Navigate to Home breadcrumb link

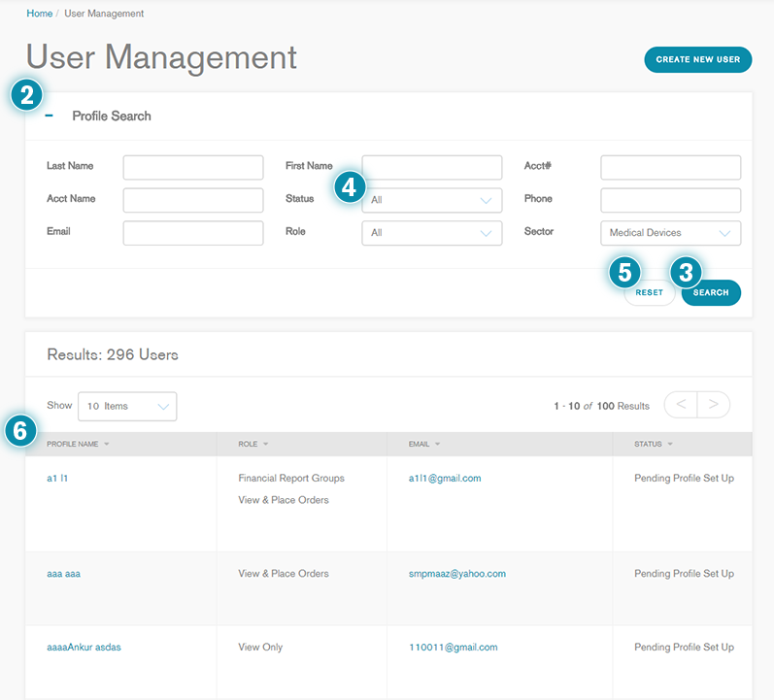click(39, 14)
